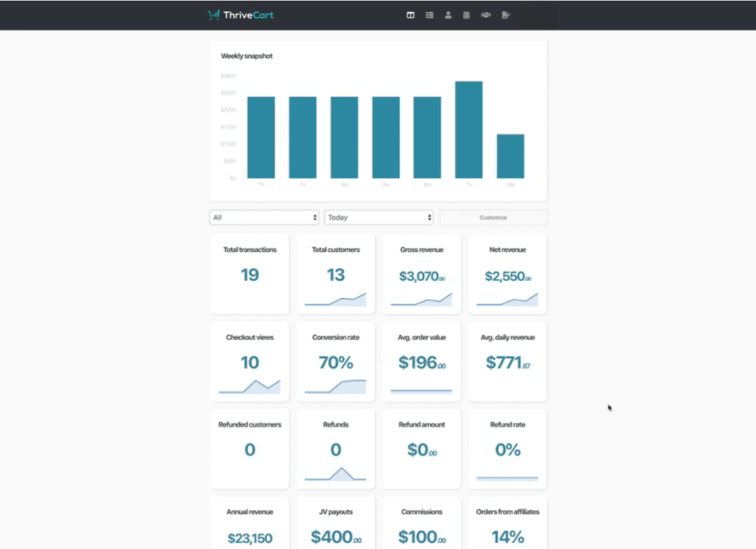Viewport: 756px width, 549px height.
Task: Open the dashboard columns icon in navbar
Action: [x=410, y=15]
